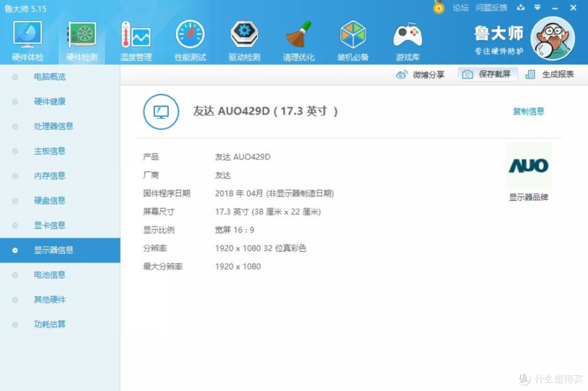Screen dimensions: 588x391
Task: Click the AUO brand logo
Action: point(528,165)
